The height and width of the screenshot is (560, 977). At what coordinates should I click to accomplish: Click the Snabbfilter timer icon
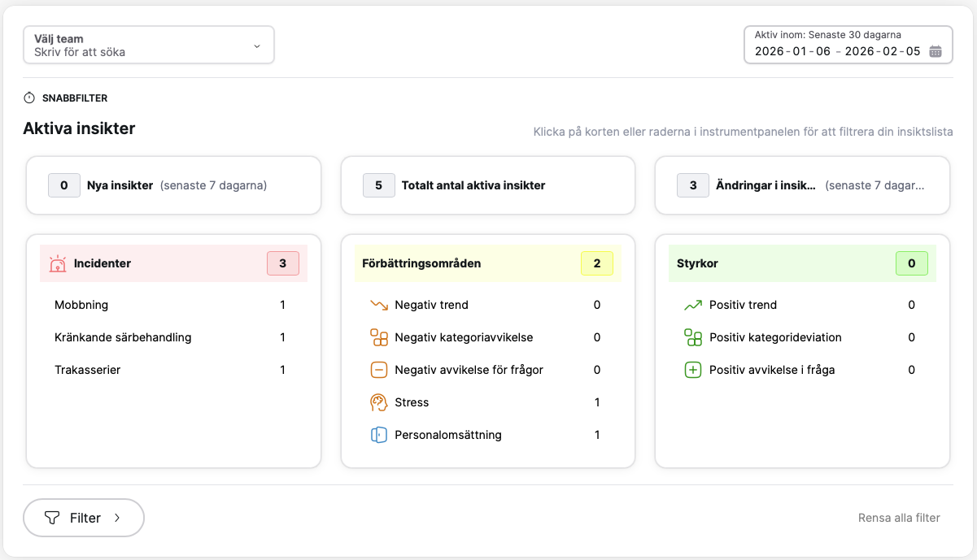click(29, 98)
